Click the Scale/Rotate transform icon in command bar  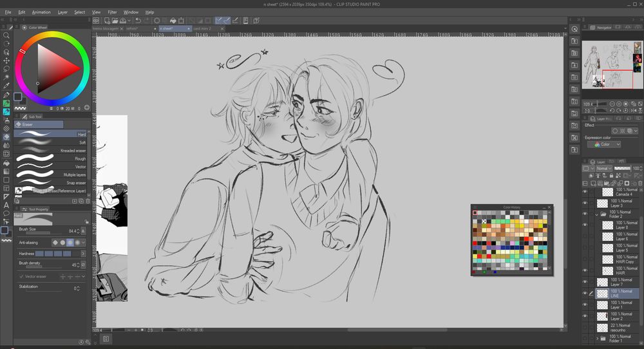pos(181,21)
